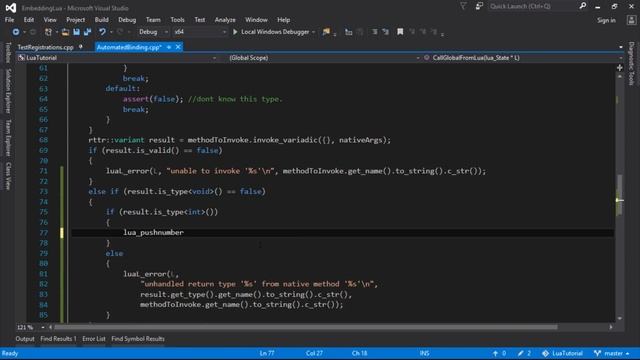Click the Redo arrow icon
This screenshot has width=640, height=360.
coord(120,32)
